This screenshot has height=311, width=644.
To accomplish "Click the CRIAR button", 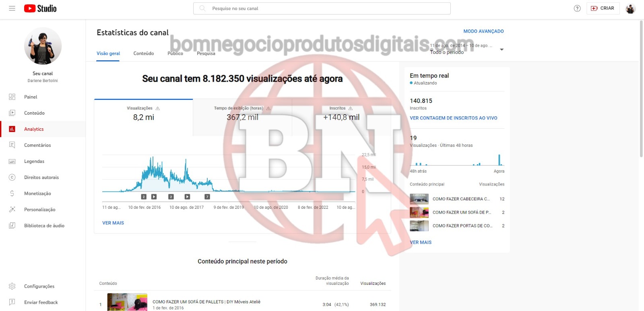I will [x=603, y=8].
